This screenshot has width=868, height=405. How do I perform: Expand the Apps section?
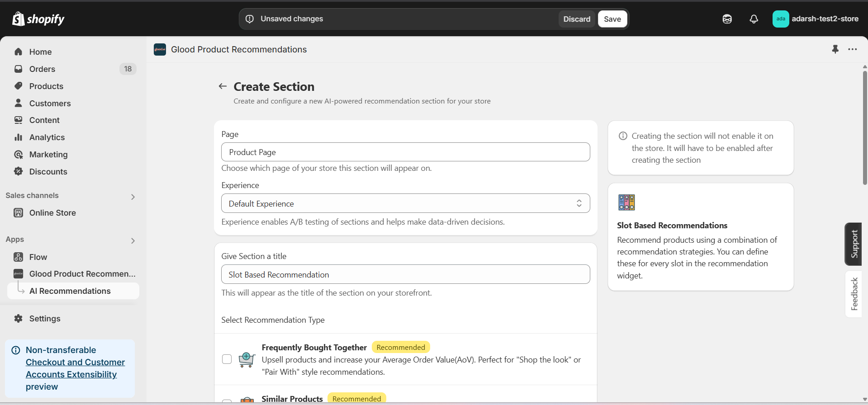point(133,240)
